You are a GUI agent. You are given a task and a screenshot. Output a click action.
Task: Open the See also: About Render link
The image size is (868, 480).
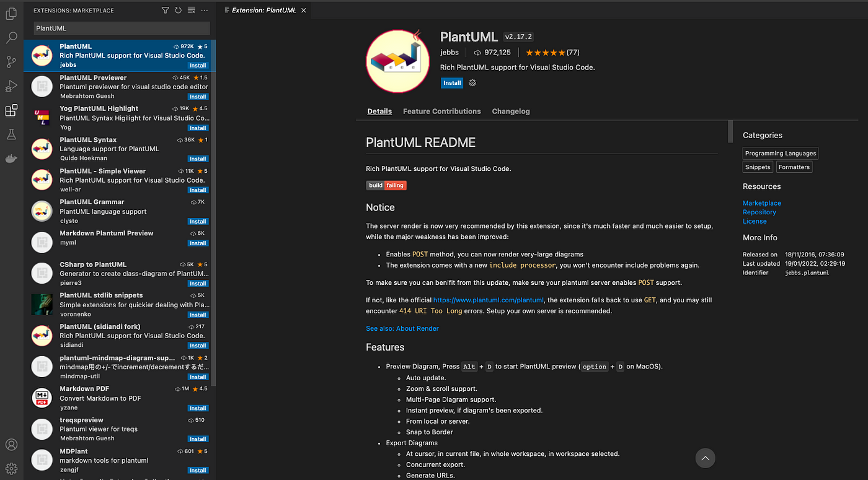(402, 328)
